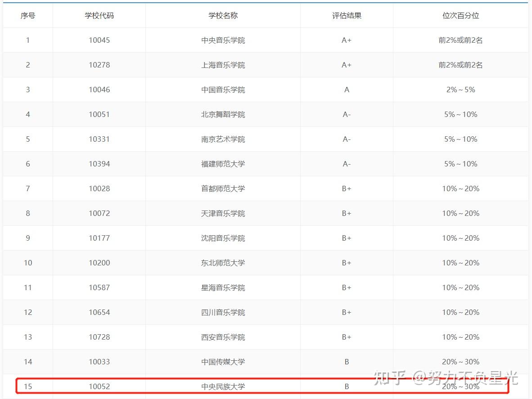The width and height of the screenshot is (532, 399).
Task: Click the highlighted 中央民族大学 entry
Action: pyautogui.click(x=223, y=387)
